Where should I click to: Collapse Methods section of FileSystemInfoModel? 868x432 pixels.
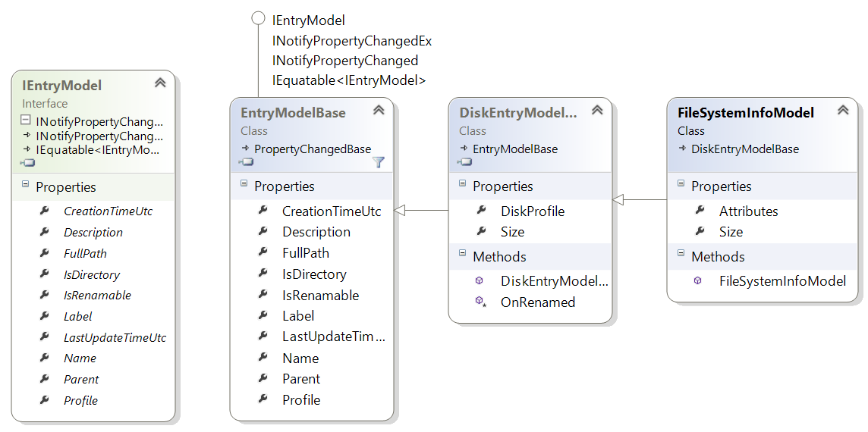point(681,254)
